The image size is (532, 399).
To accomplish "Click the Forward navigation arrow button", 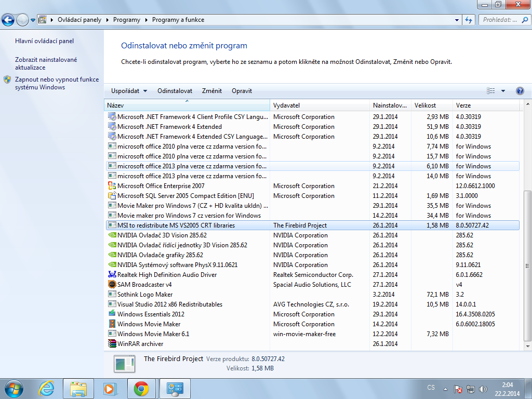I will point(22,20).
